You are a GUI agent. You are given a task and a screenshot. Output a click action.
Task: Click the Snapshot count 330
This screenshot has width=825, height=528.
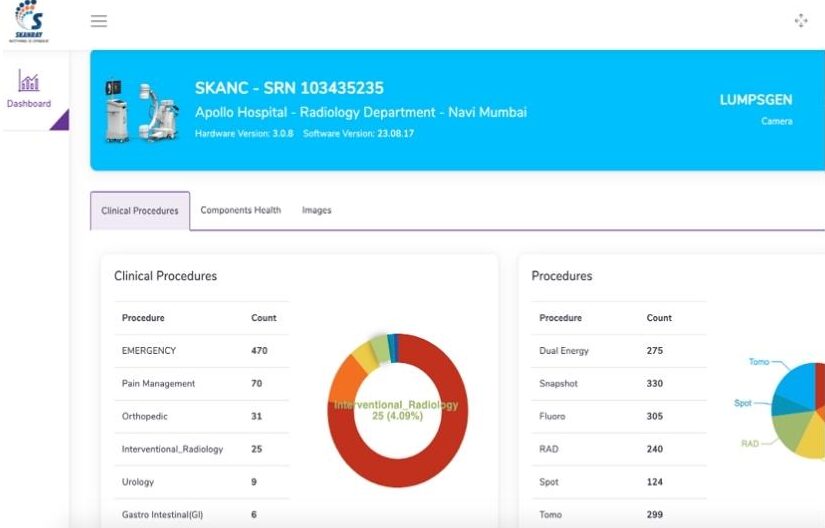coord(655,383)
